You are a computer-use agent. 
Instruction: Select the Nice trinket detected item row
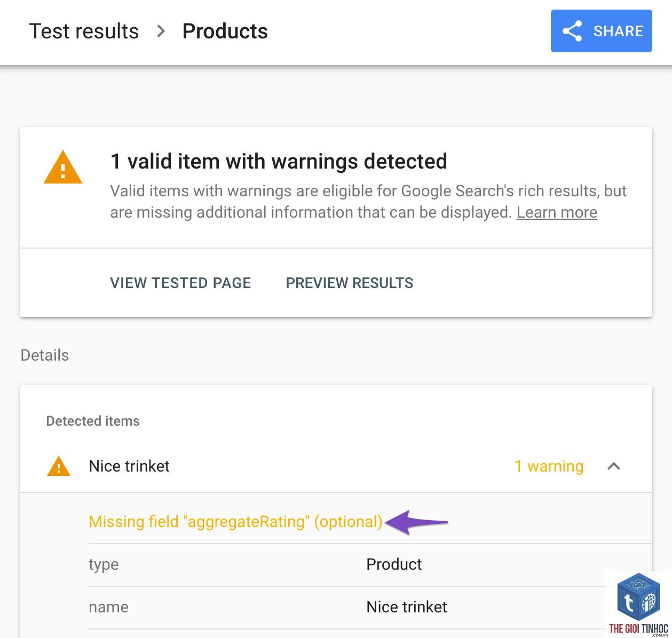coord(336,466)
